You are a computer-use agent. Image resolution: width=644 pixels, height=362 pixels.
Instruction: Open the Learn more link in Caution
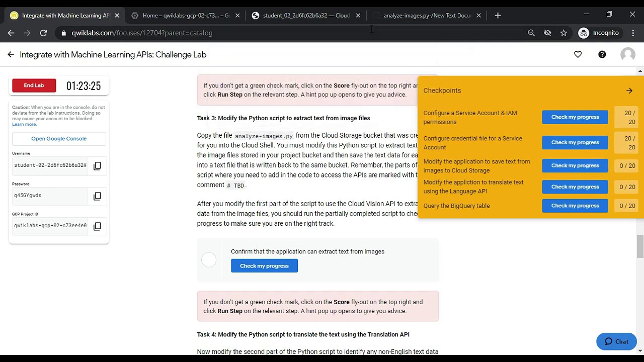(x=24, y=124)
